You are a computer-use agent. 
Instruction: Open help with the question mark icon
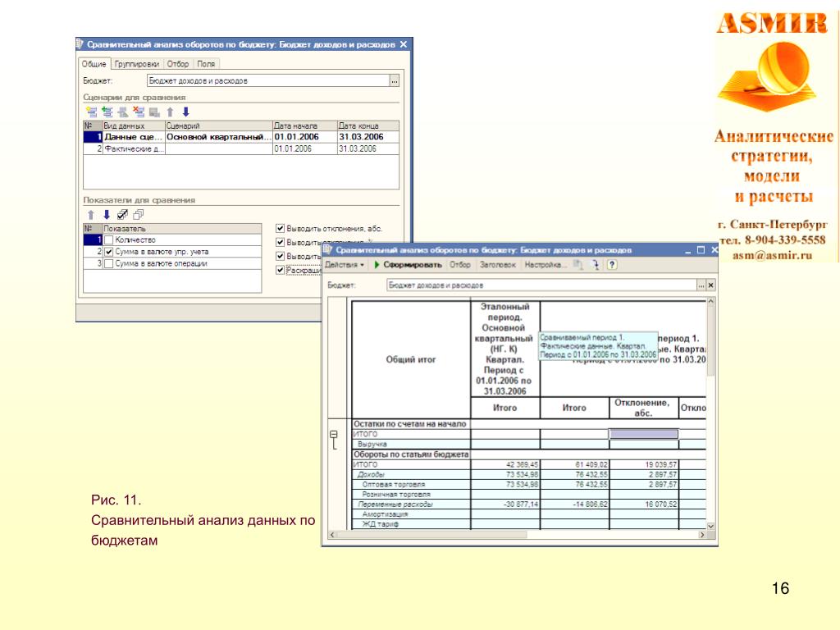pyautogui.click(x=612, y=265)
